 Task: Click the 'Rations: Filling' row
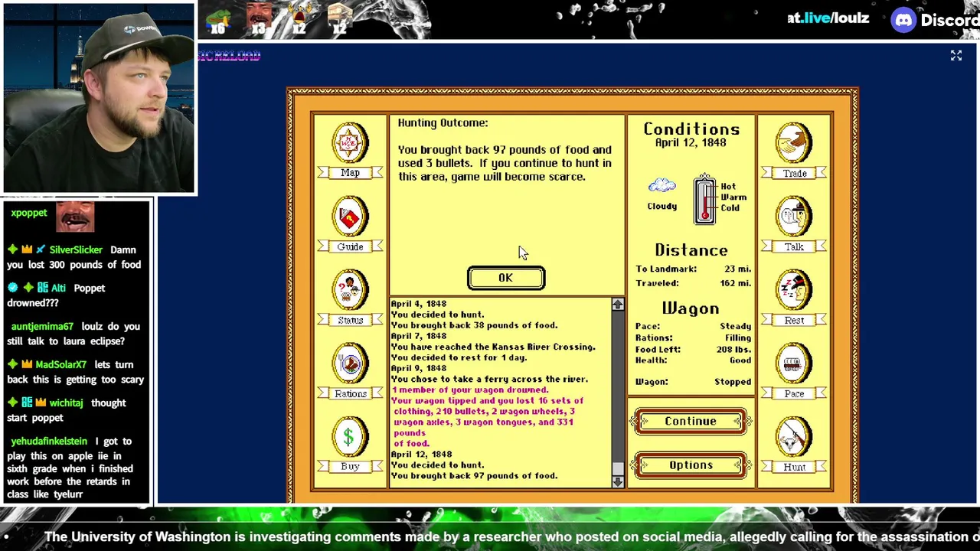coord(692,337)
